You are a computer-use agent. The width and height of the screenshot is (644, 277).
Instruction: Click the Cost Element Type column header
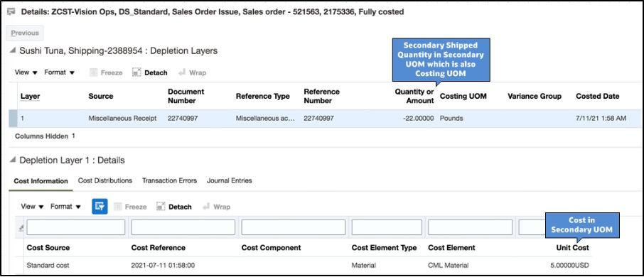384,248
